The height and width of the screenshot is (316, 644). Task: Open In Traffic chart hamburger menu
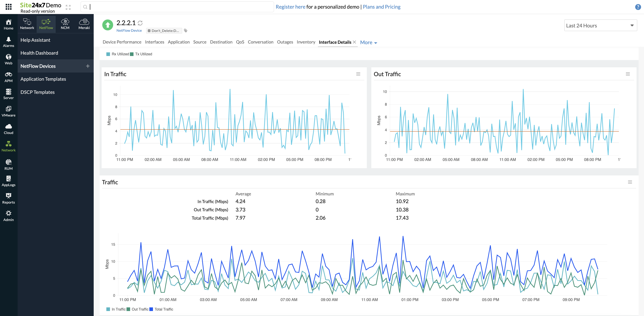click(x=358, y=74)
